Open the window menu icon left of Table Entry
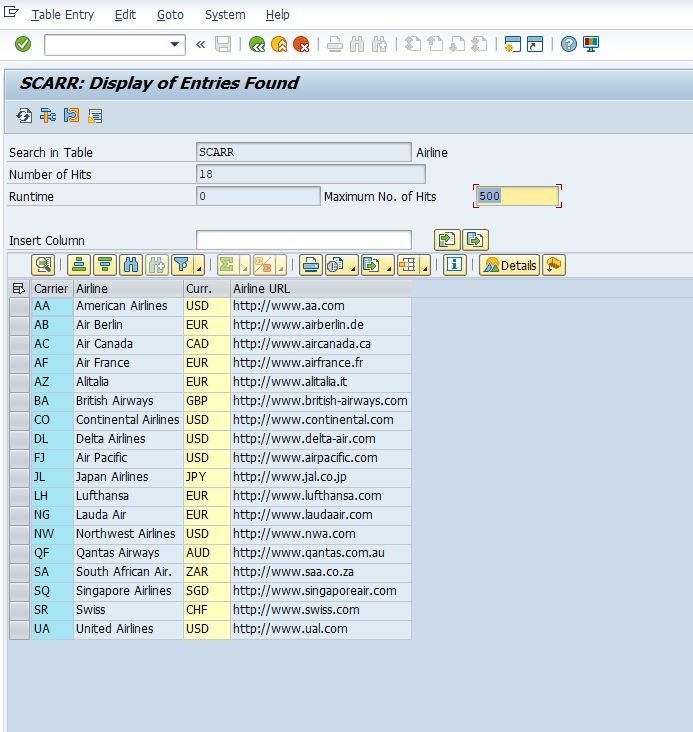 click(11, 12)
